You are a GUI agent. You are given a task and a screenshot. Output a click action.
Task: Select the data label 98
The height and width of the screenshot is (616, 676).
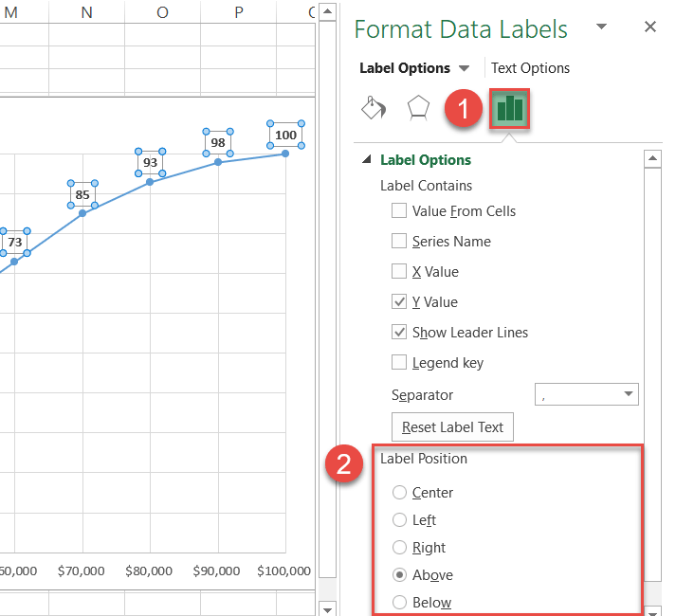point(218,142)
